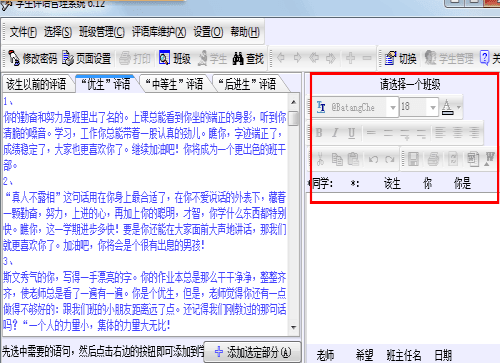
Task: Go to the next record with the single right arrow
Action: (297, 58)
